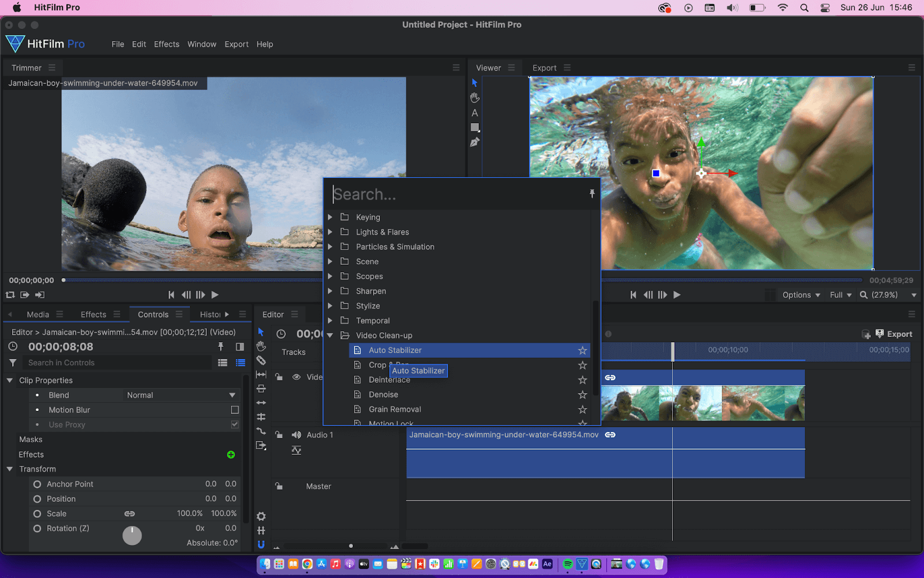Select the freehand pen mask tool

pos(475,142)
